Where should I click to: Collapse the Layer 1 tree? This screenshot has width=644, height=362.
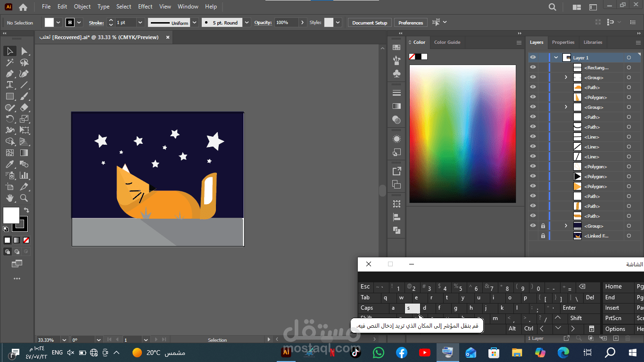556,58
